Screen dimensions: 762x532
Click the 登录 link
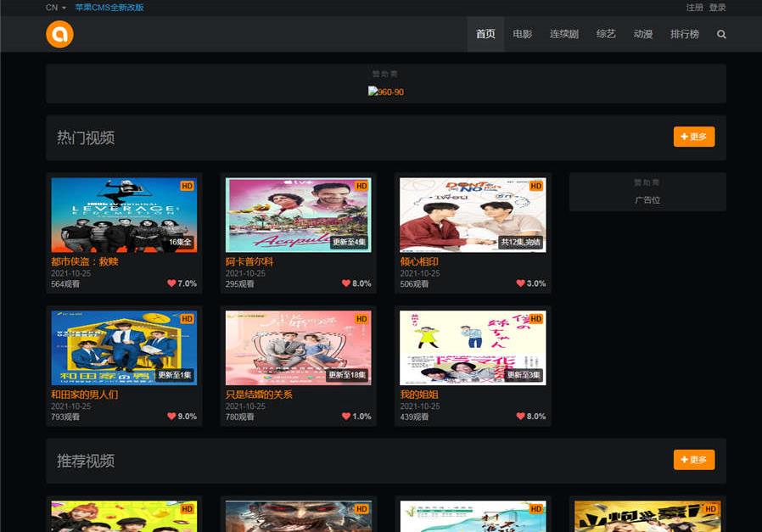coord(718,8)
